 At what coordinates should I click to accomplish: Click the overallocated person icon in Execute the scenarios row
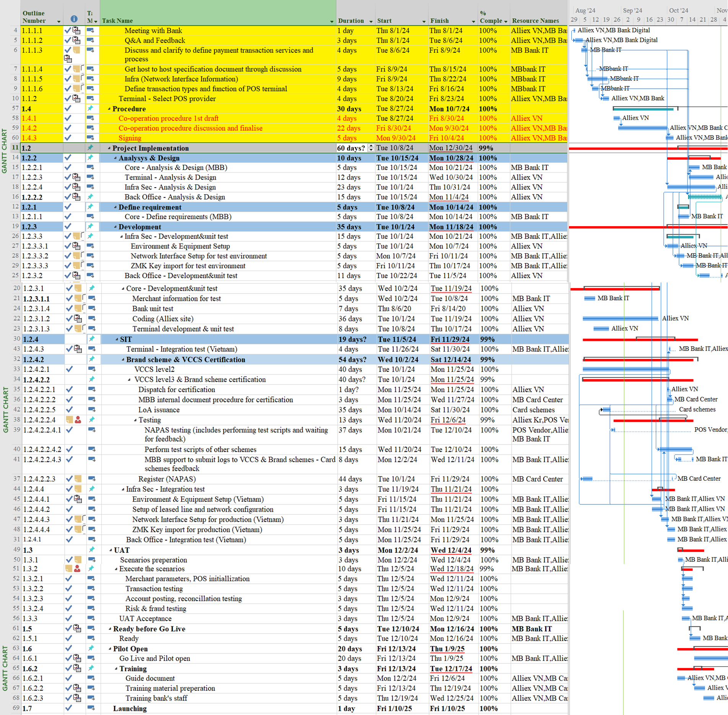point(77,569)
